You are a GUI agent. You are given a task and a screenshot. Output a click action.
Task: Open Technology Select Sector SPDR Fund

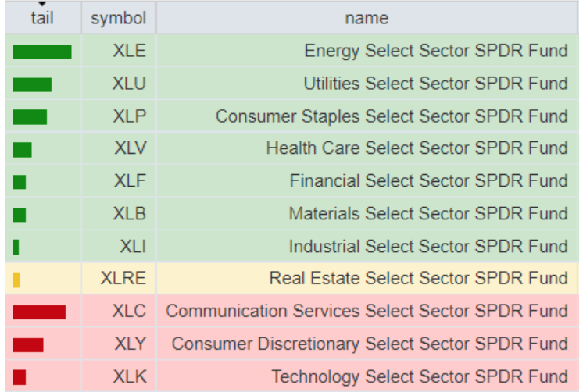(x=420, y=377)
